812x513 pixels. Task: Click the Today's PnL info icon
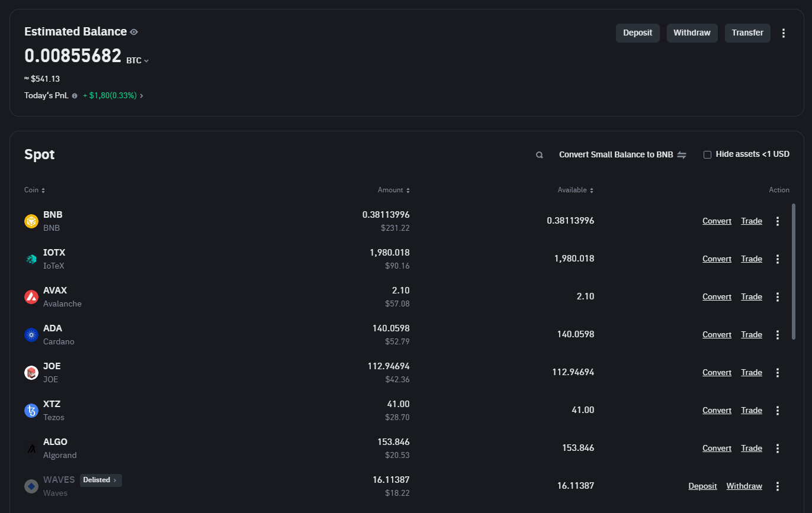(75, 95)
